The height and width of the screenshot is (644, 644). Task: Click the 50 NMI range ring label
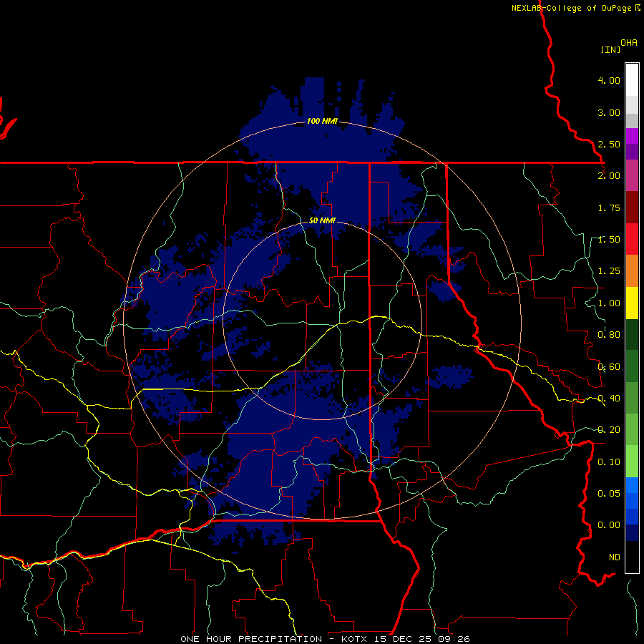322,220
